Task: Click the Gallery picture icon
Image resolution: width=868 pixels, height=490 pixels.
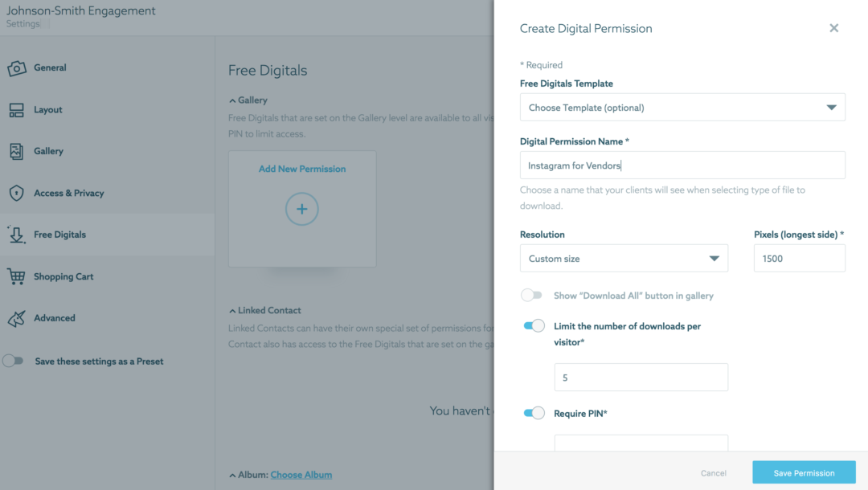Action: pyautogui.click(x=17, y=152)
